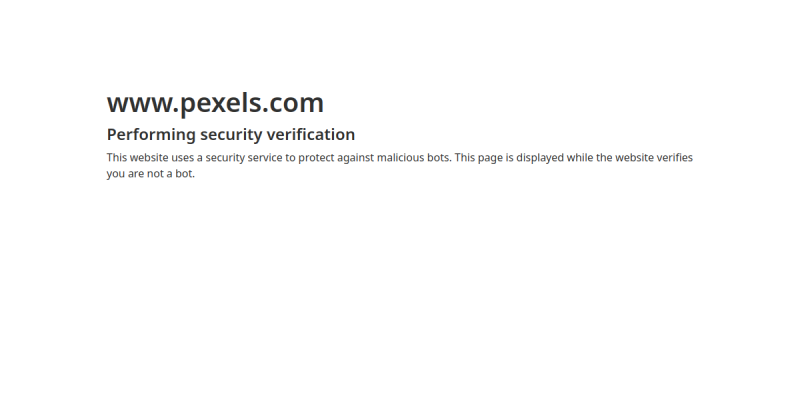Click the word "Performing" in the subheading
800x400 pixels.
(151, 135)
